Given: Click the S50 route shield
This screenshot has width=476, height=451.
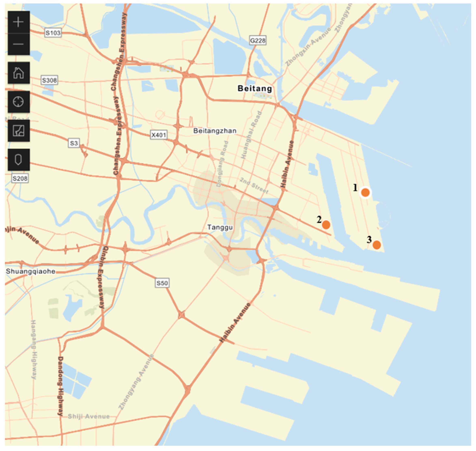Looking at the screenshot, I should 162,283.
